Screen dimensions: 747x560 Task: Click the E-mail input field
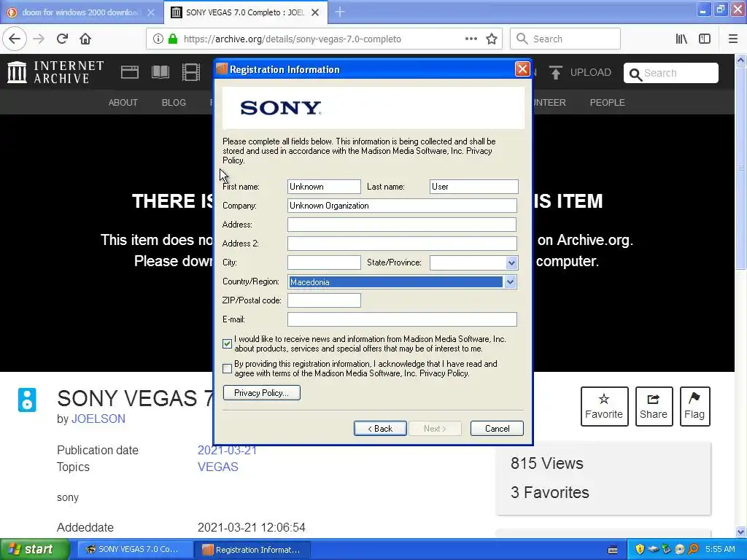pyautogui.click(x=402, y=319)
